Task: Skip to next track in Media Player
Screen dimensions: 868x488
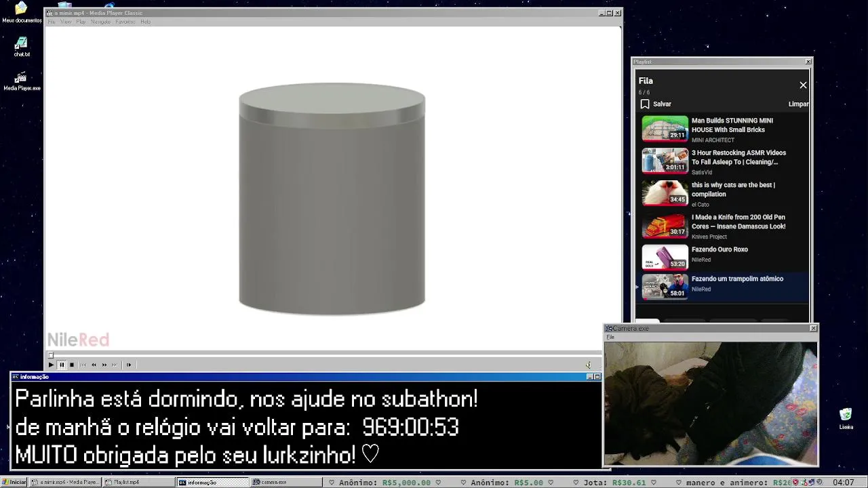Action: click(x=115, y=365)
